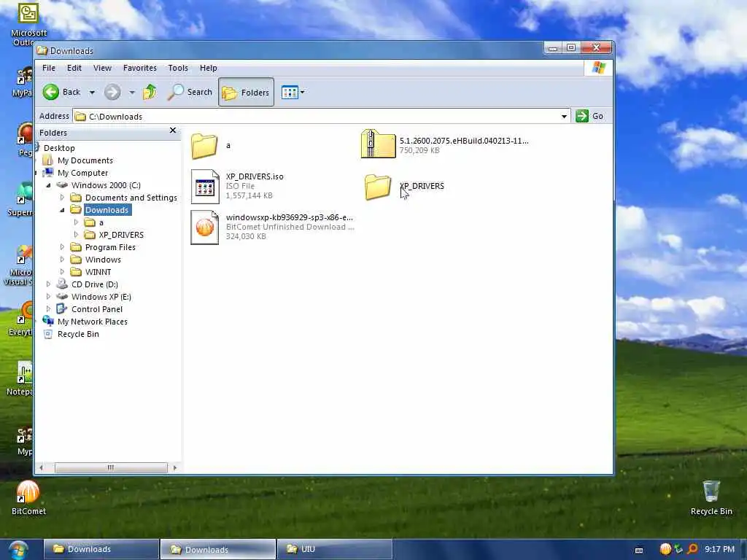The height and width of the screenshot is (560, 747).
Task: Switch to second Downloads taskbar button
Action: click(218, 550)
